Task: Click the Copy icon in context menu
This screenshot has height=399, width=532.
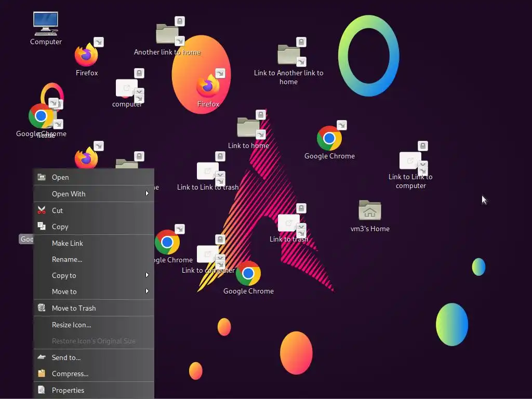Action: click(42, 227)
